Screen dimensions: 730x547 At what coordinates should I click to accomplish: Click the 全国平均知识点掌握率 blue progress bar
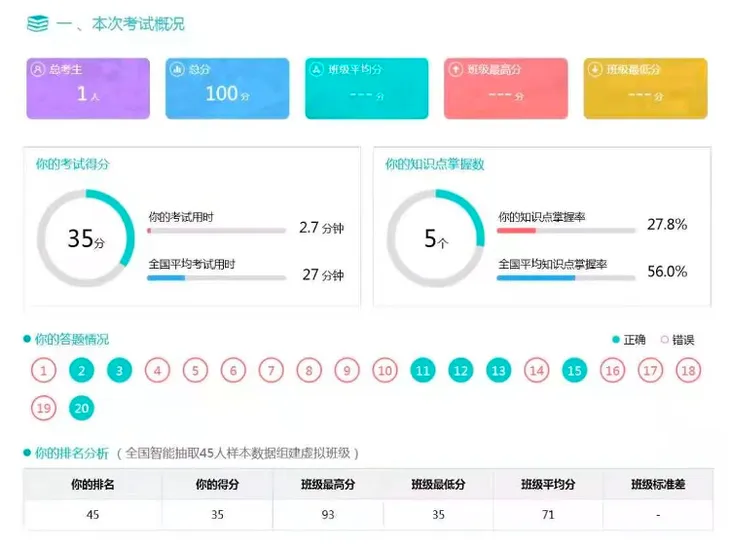(566, 278)
